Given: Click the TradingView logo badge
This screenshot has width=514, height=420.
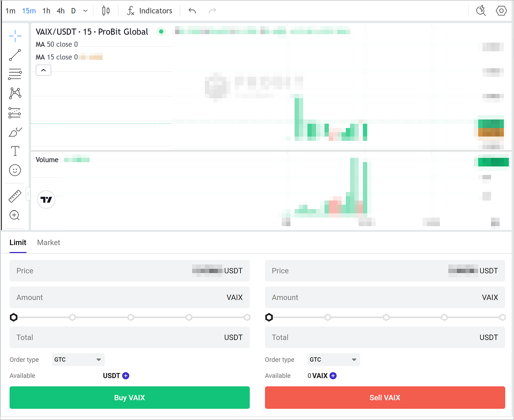Looking at the screenshot, I should click(46, 200).
